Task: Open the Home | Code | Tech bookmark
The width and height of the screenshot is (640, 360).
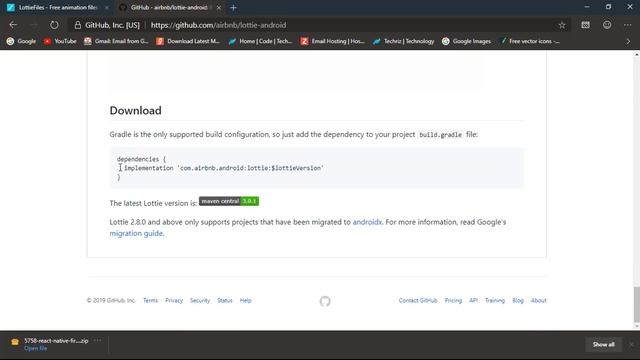Action: pyautogui.click(x=260, y=41)
